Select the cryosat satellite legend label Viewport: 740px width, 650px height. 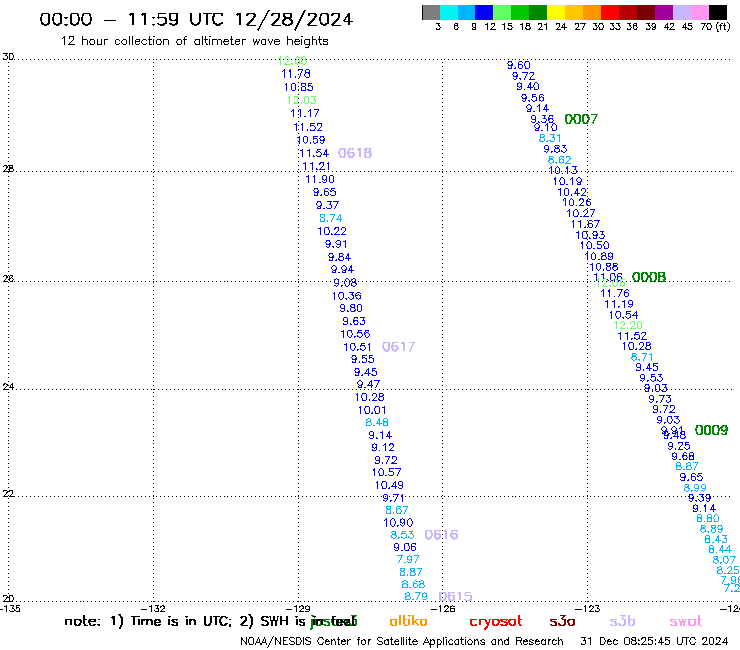click(x=496, y=621)
